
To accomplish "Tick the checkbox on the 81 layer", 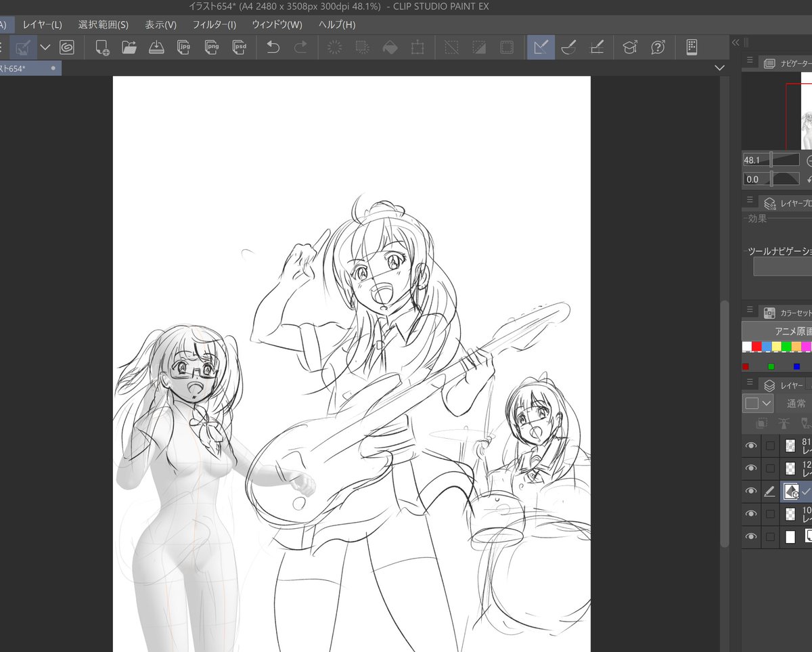I will [x=770, y=445].
